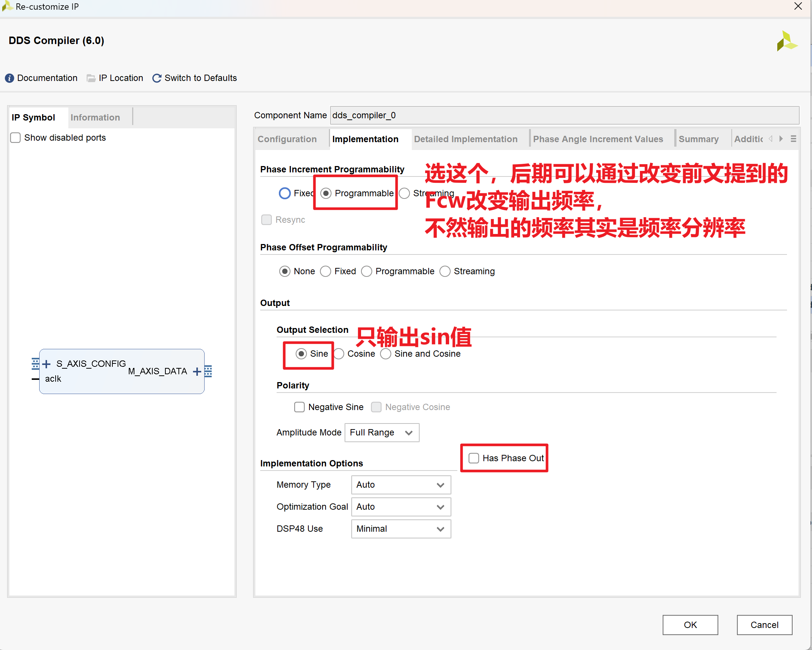Open the Detailed Implementation tab
The width and height of the screenshot is (812, 650).
pos(466,139)
